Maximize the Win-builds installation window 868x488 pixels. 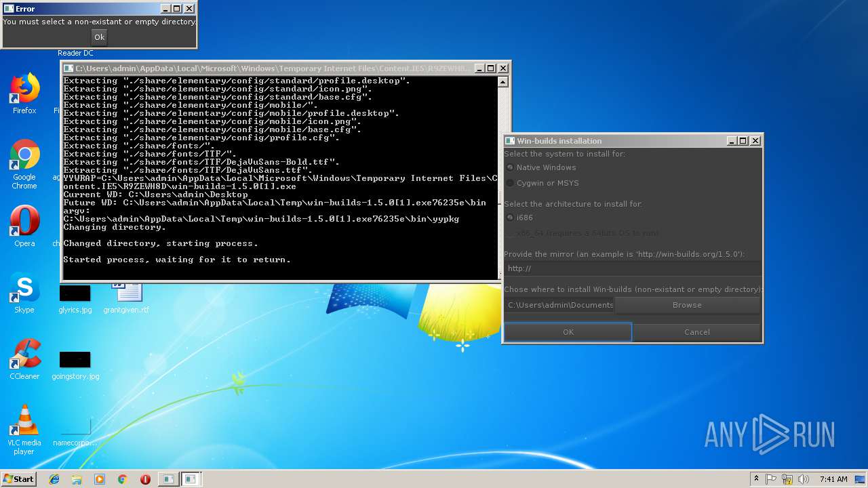pyautogui.click(x=743, y=141)
